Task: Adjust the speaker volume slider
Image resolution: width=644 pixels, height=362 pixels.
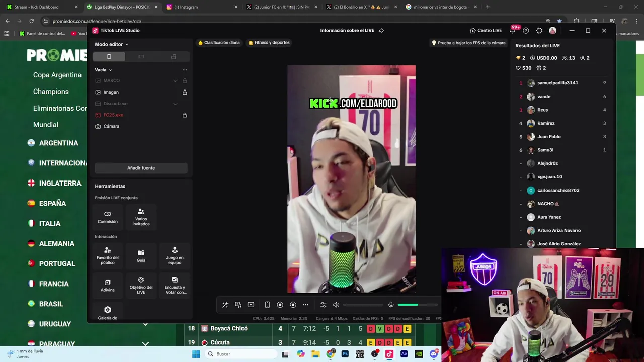Action: click(x=363, y=305)
